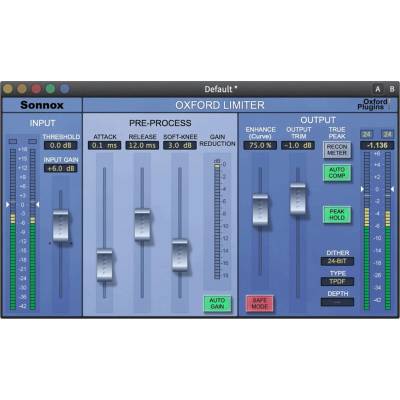This screenshot has height=400, width=400.
Task: Click the PRE-PROCESS section heading
Action: tap(160, 123)
